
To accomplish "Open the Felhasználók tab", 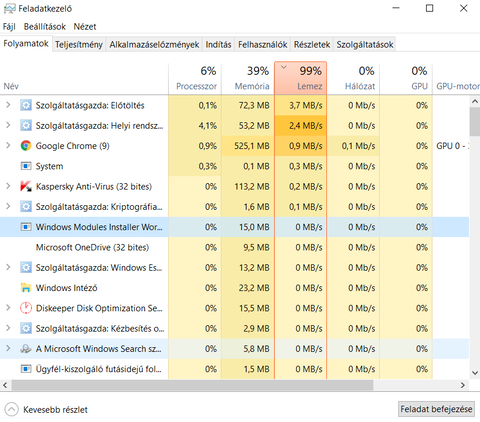I will (263, 45).
